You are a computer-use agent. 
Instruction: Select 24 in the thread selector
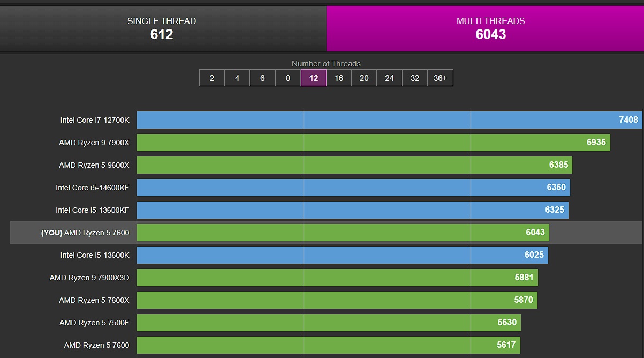click(389, 78)
